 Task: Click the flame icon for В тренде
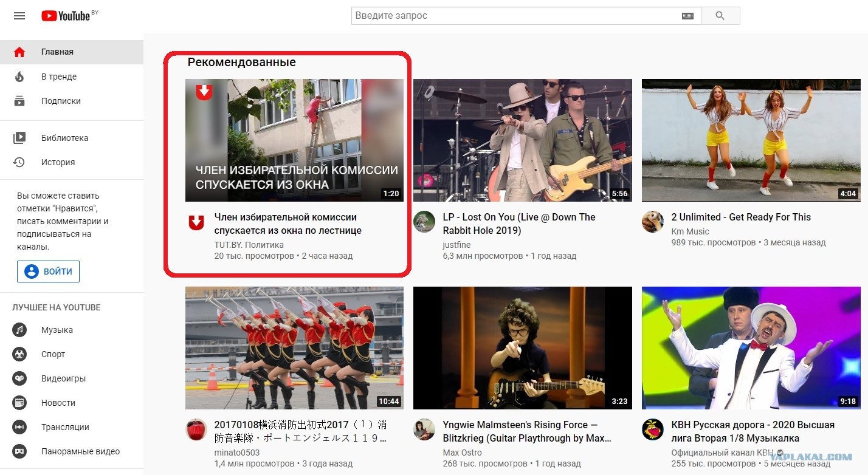[19, 77]
